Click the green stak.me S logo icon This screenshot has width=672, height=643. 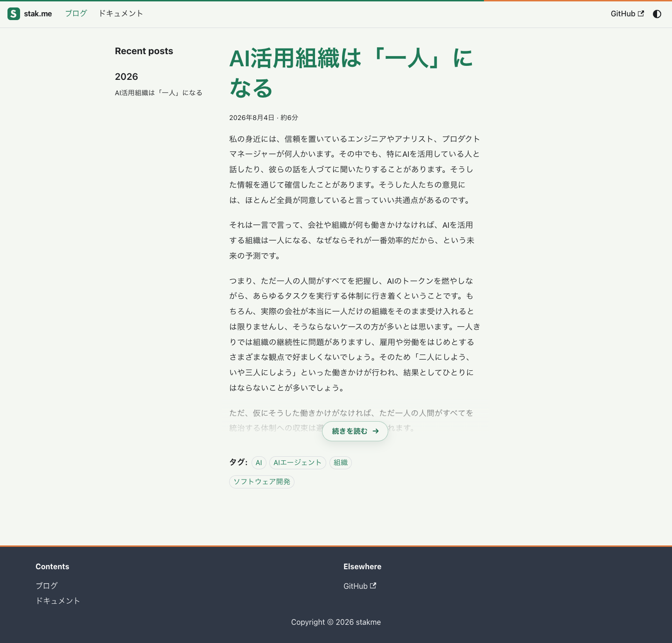click(x=14, y=14)
